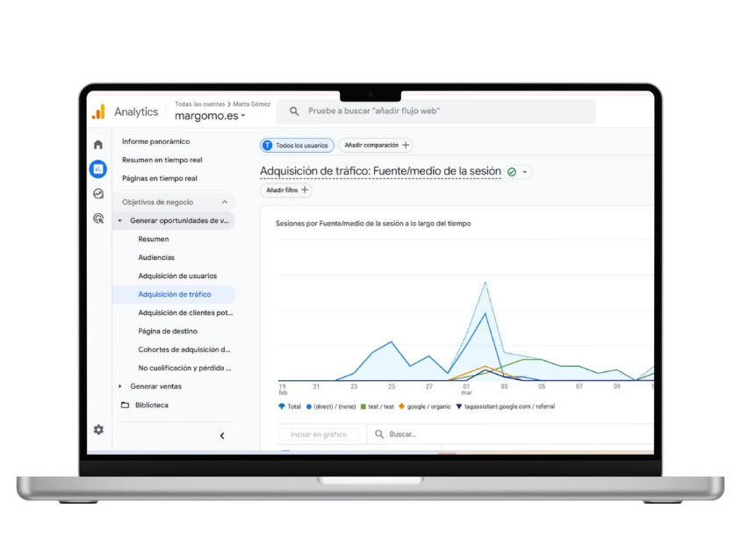Open the Advertising target cursor icon

click(98, 218)
